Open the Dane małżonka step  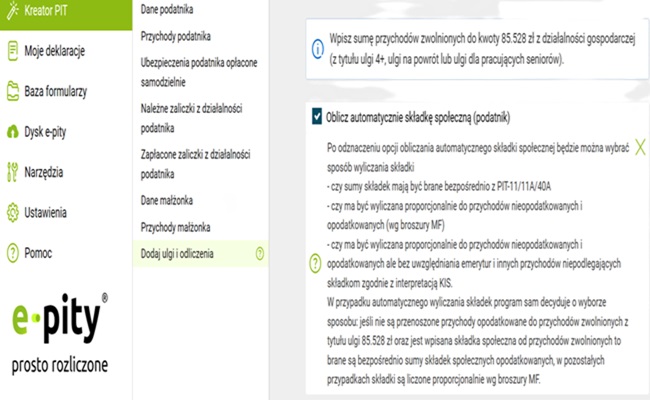point(167,201)
